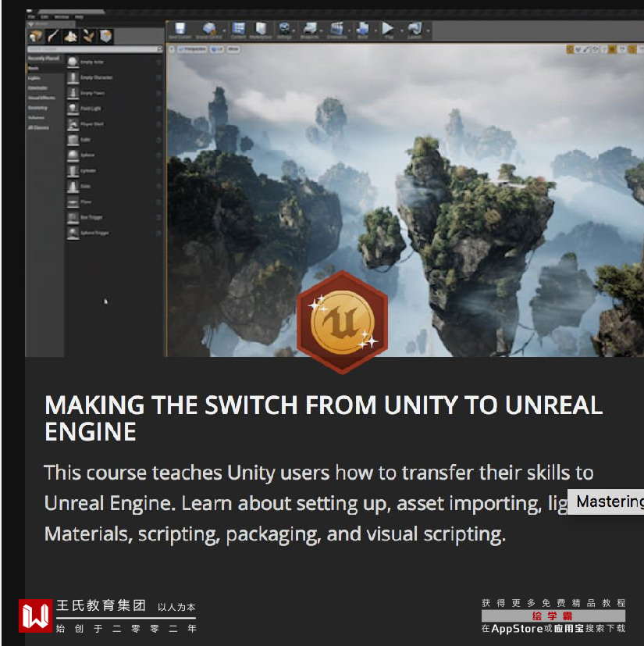
Task: Expand Source Control dropdown arrow
Action: pyautogui.click(x=224, y=31)
